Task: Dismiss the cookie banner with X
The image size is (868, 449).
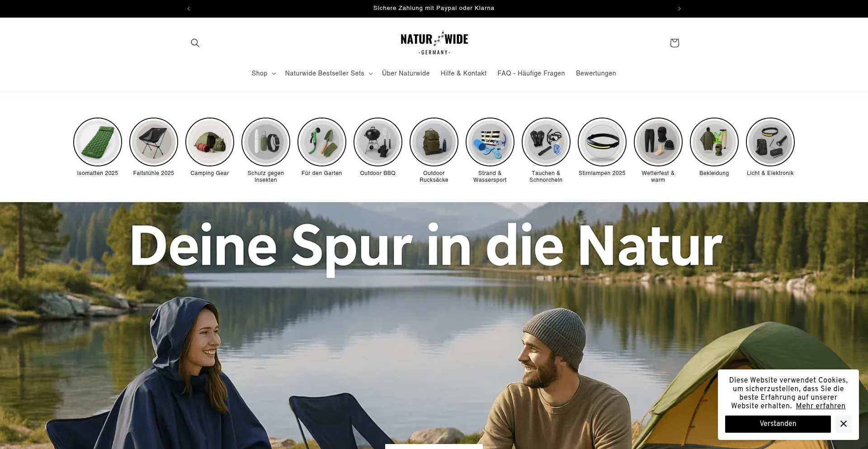Action: [843, 424]
